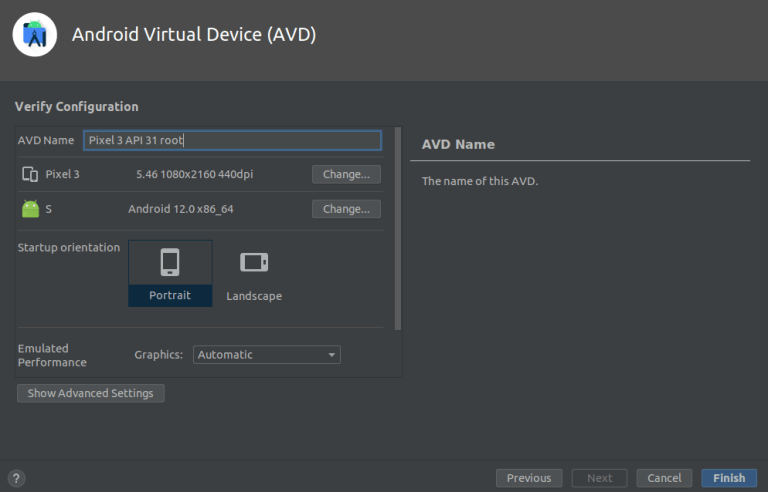
Task: Select Portrait startup orientation
Action: pyautogui.click(x=170, y=273)
